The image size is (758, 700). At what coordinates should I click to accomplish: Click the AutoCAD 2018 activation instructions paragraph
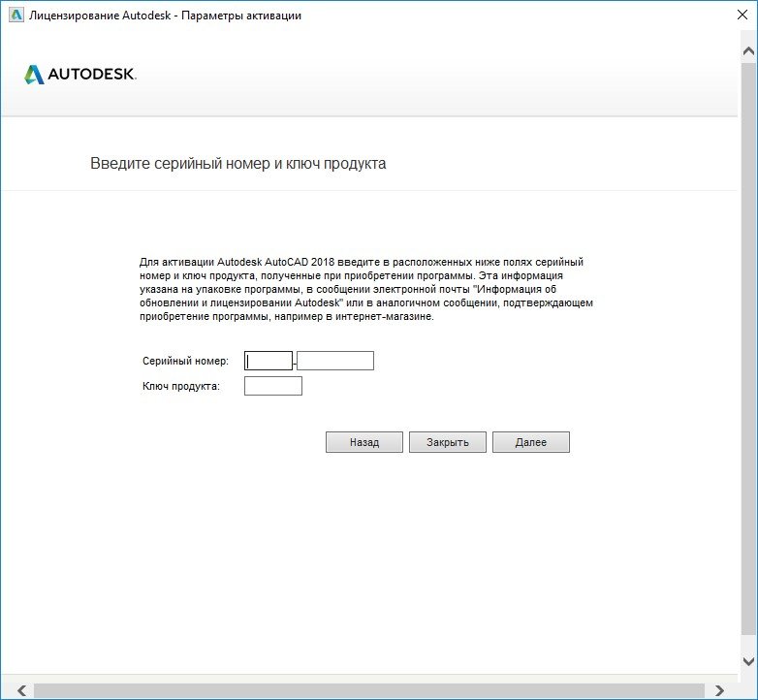[x=364, y=290]
